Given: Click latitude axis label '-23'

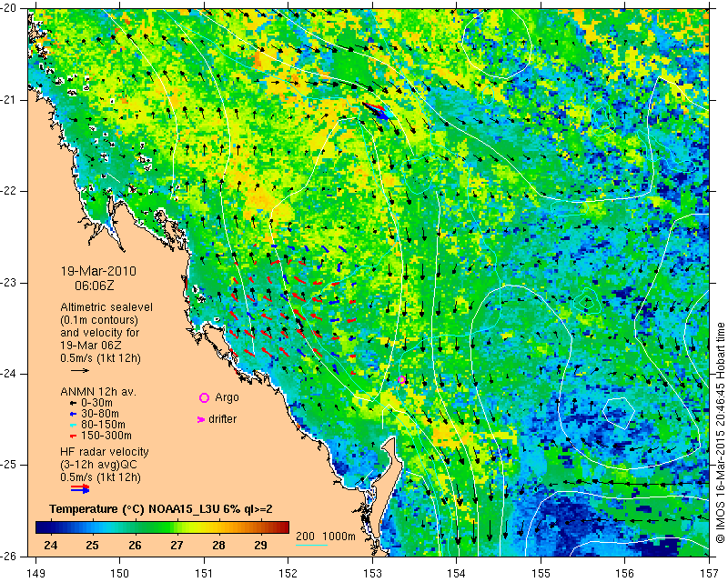Looking at the screenshot, I should click(x=9, y=283).
